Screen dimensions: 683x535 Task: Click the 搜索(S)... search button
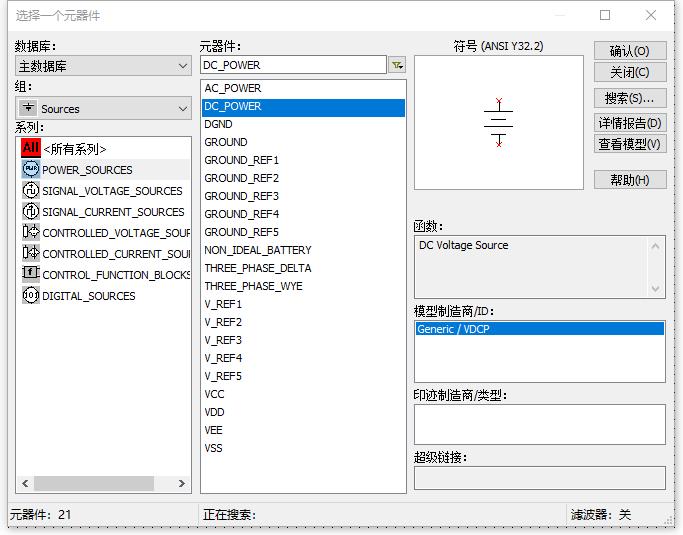630,98
